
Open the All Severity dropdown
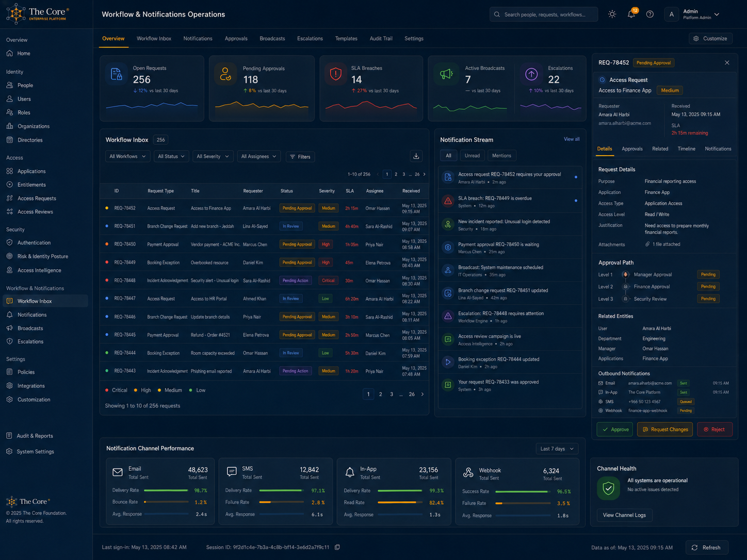click(212, 156)
